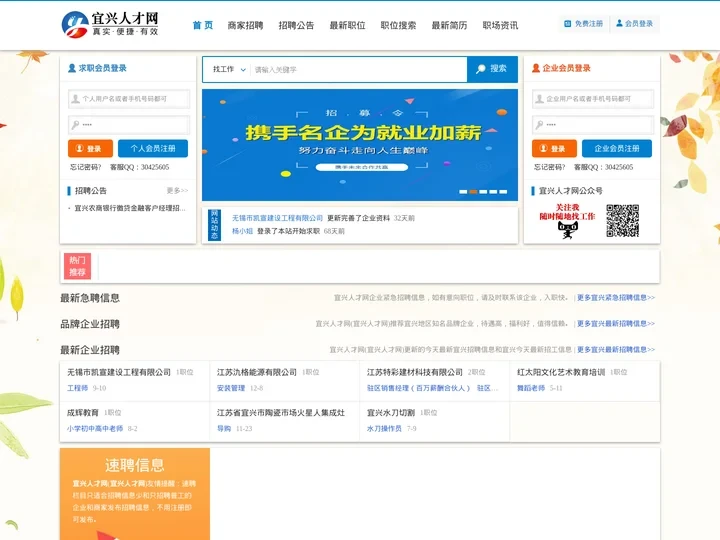Click 小学初中高中老师 job link
This screenshot has height=540, width=720.
[x=95, y=428]
